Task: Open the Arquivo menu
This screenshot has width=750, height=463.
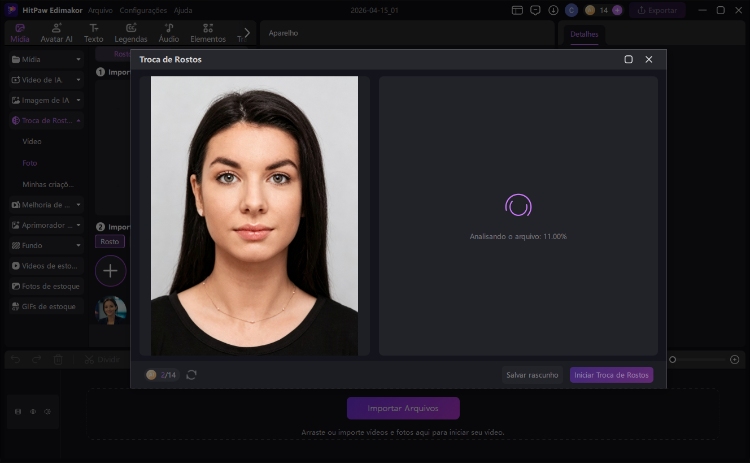Action: [100, 10]
